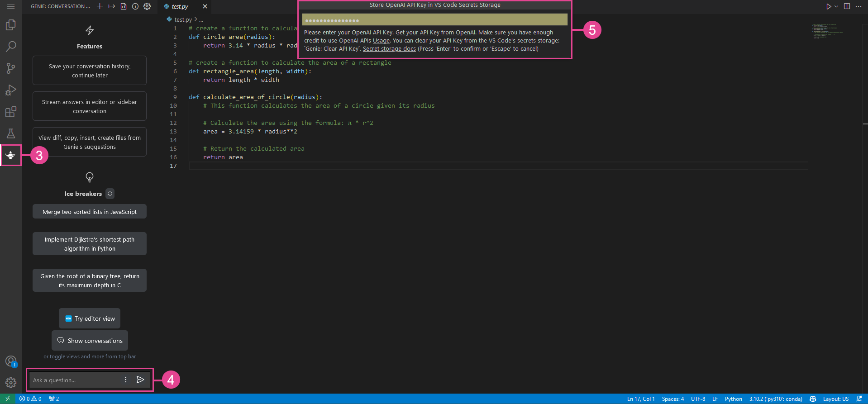The width and height of the screenshot is (868, 404).
Task: Open more options dots in question box
Action: pos(126,380)
